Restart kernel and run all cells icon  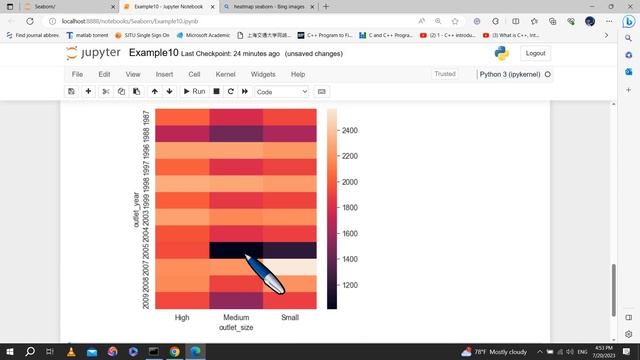244,91
